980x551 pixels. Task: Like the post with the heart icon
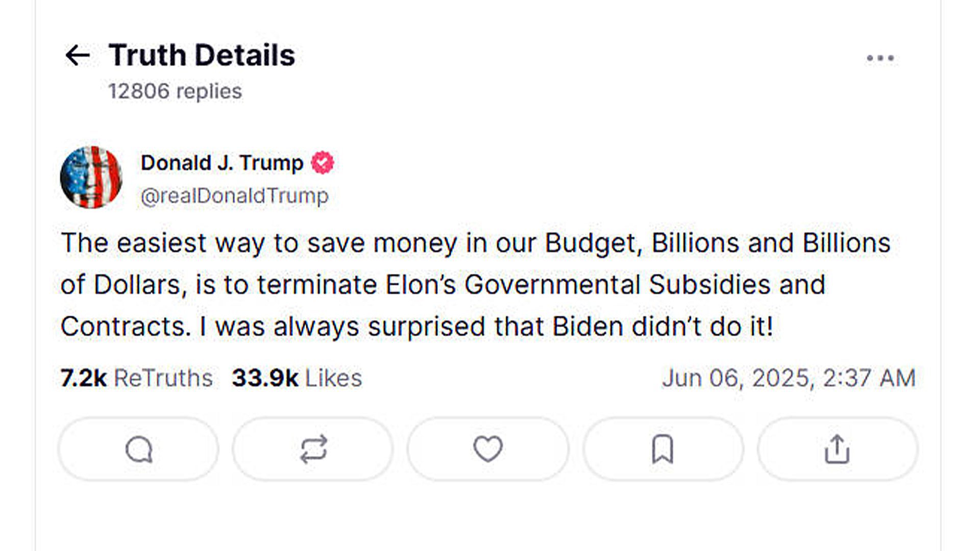(488, 449)
